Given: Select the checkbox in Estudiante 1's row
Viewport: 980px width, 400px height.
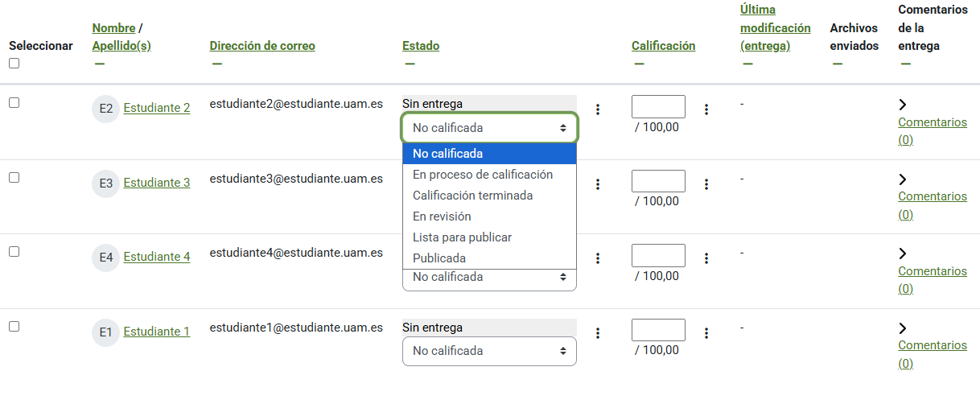Looking at the screenshot, I should click(14, 327).
